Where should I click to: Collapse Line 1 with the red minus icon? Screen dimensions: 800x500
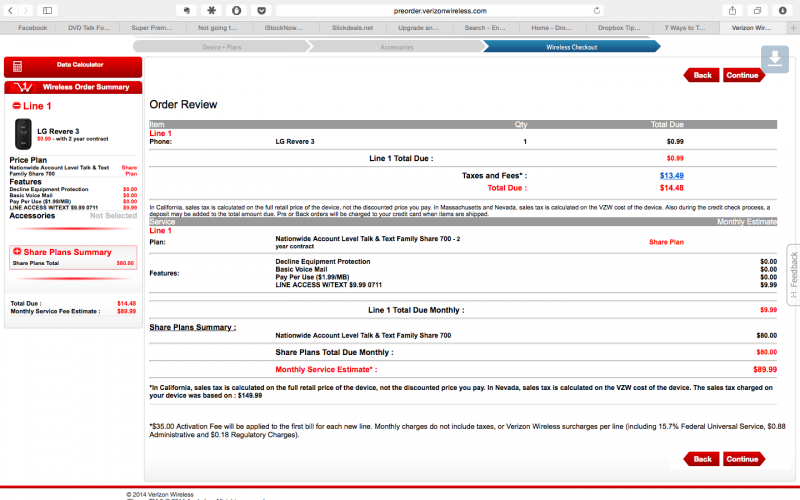click(x=16, y=106)
